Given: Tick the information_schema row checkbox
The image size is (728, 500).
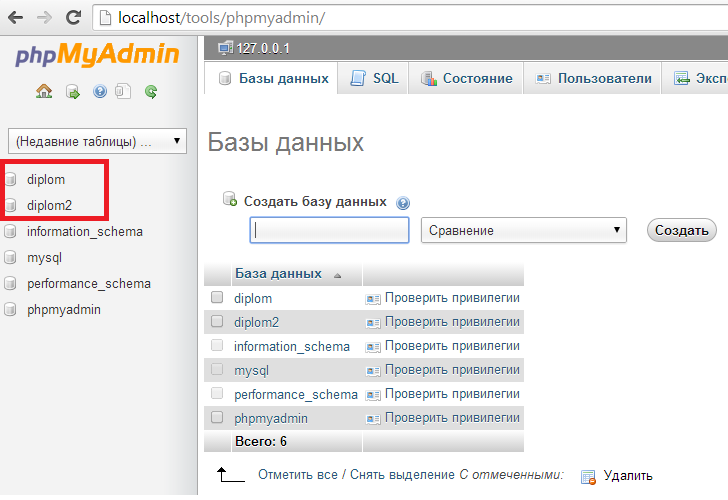Looking at the screenshot, I should click(217, 345).
